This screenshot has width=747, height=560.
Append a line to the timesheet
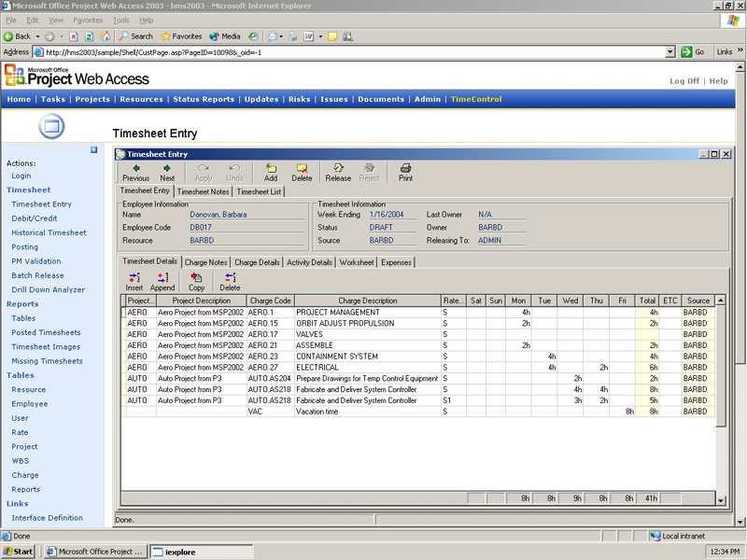[162, 282]
